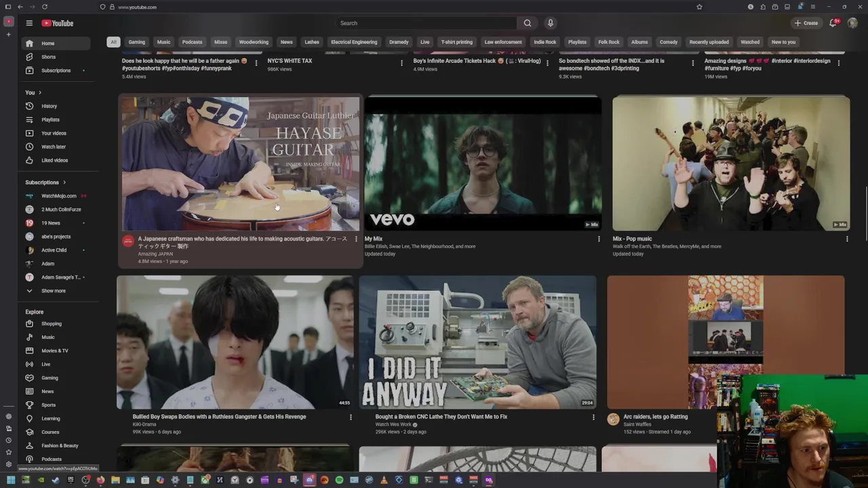Open Bullied Boy Swaps Bodies video title
This screenshot has width=868, height=488.
[219, 417]
